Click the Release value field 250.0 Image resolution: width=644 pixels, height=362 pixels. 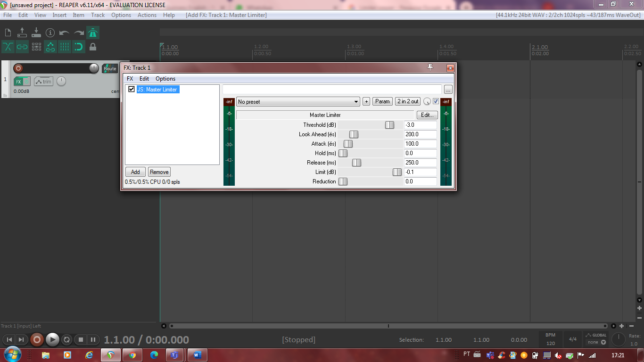click(x=421, y=163)
